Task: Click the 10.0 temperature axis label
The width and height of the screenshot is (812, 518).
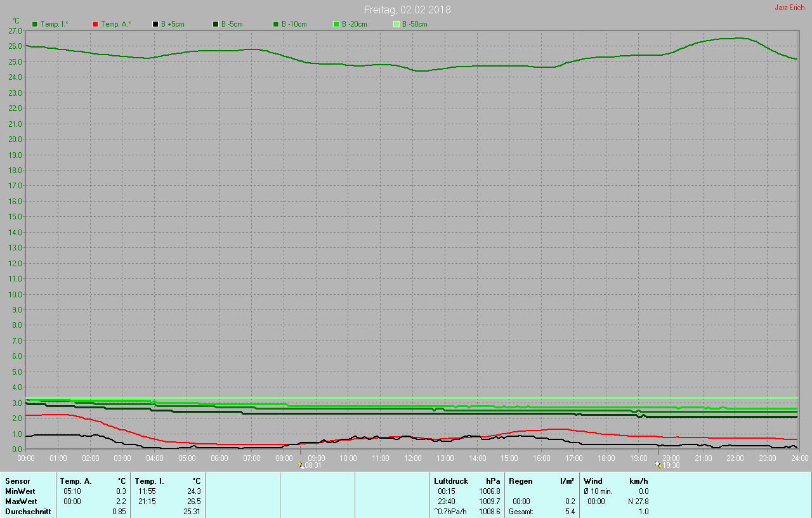Action: click(x=15, y=294)
